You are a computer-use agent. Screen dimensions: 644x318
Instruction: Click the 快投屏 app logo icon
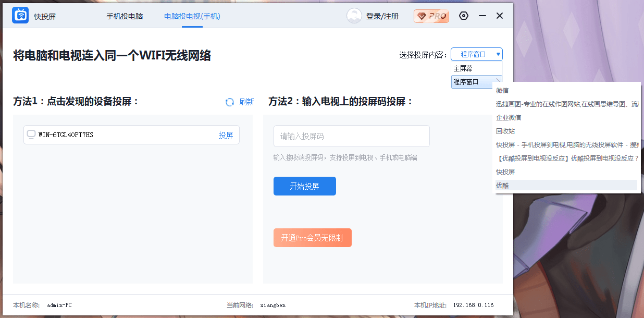point(20,16)
